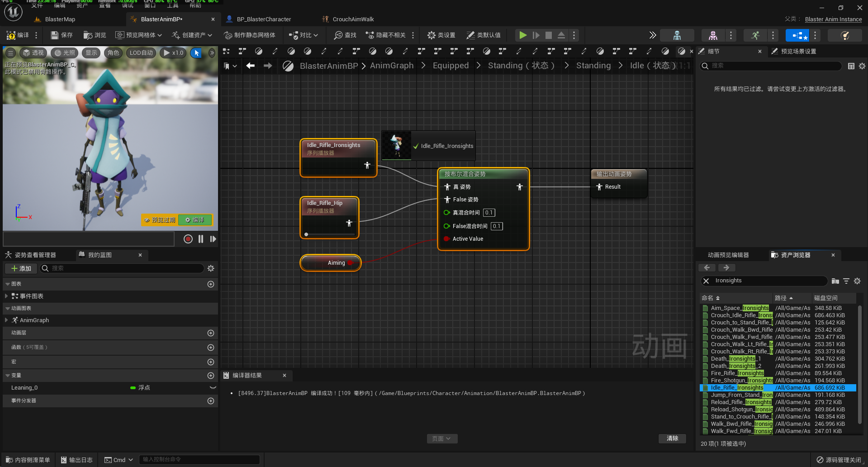Open Class Settings (类设置)
This screenshot has width=868, height=467.
[441, 35]
